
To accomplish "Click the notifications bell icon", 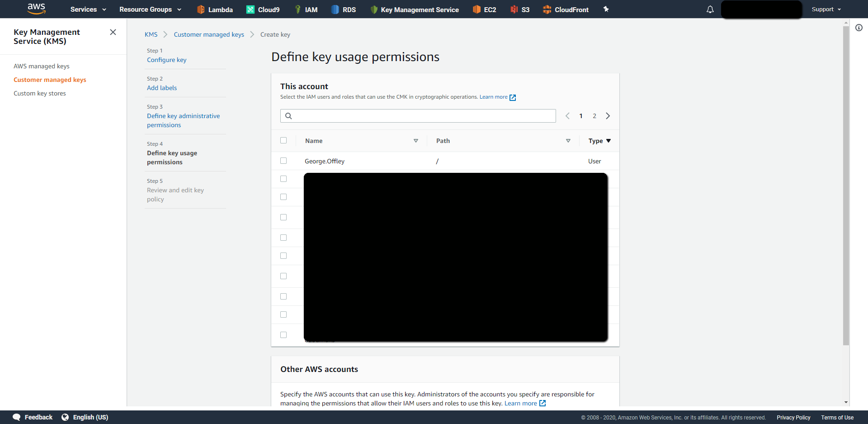I will point(710,9).
